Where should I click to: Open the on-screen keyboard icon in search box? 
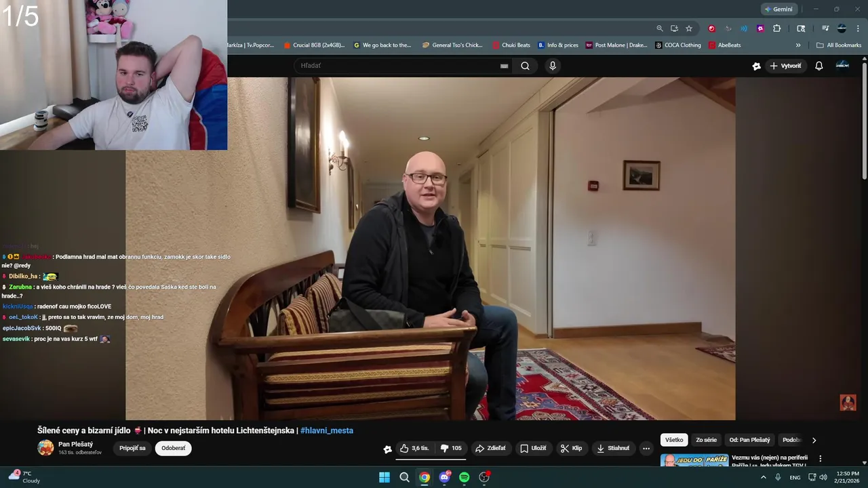point(504,66)
